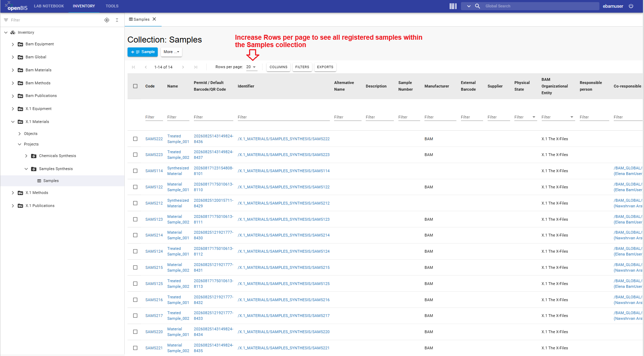644x356 pixels.
Task: Open the Physical State filter dropdown
Action: click(x=534, y=117)
